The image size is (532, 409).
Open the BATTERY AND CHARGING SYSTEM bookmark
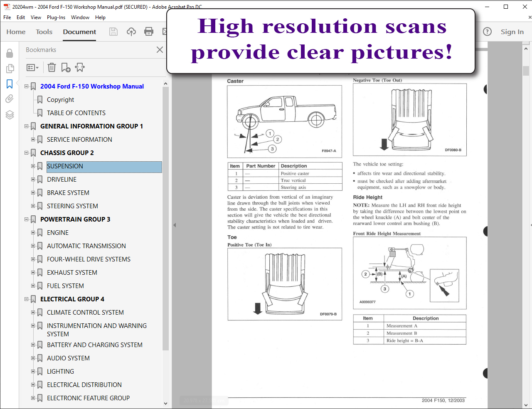pos(95,345)
